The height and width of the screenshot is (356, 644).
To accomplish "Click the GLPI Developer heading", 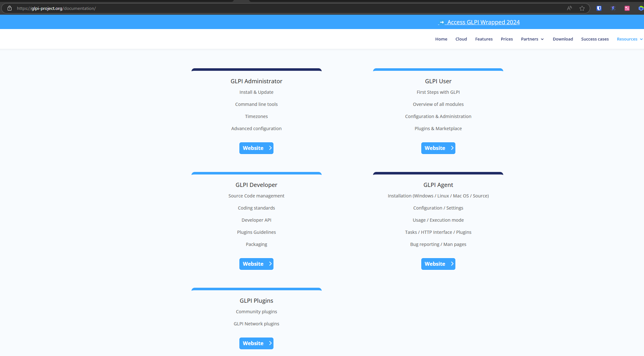I will click(256, 185).
